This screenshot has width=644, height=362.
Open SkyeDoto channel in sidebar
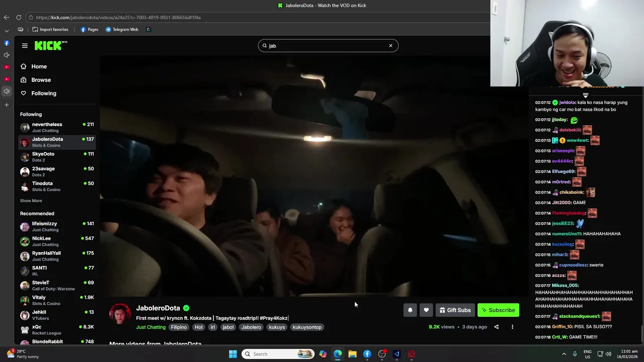pyautogui.click(x=57, y=157)
